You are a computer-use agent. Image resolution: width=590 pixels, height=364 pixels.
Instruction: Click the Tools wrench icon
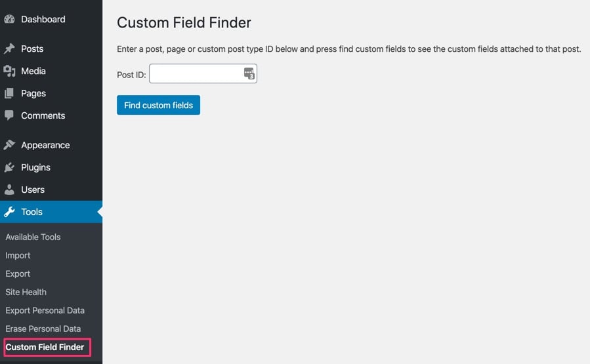point(9,212)
